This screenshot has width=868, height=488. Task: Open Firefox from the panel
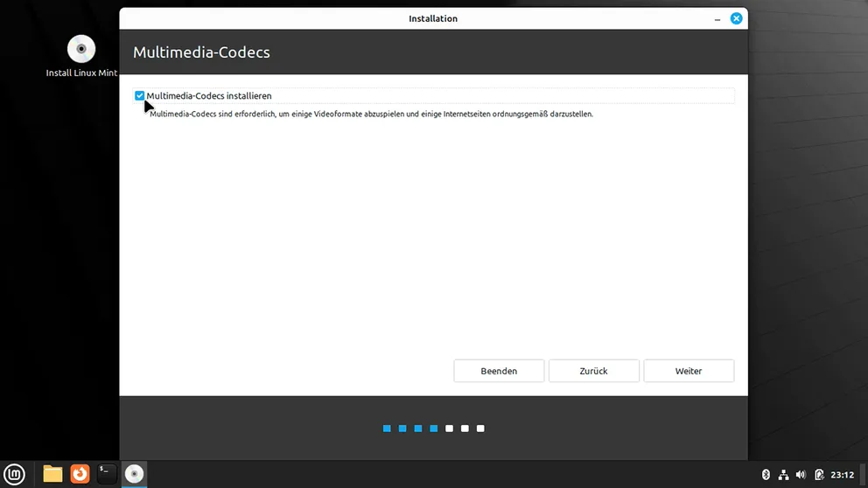[80, 474]
